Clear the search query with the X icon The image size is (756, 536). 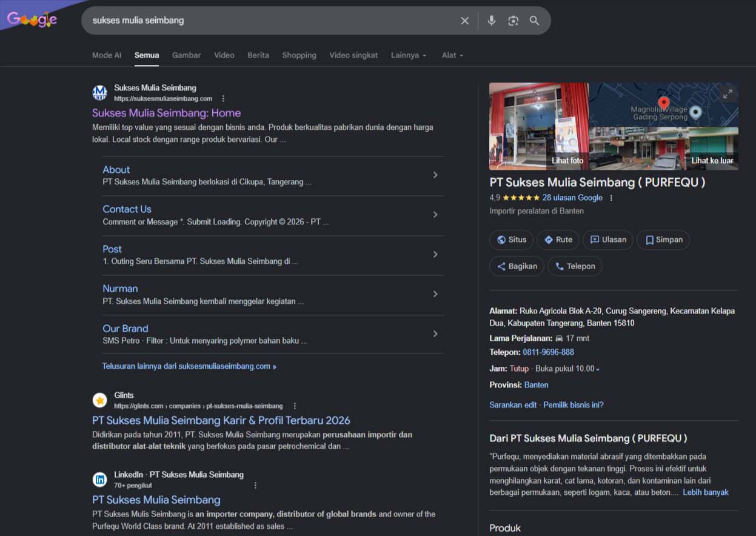[465, 21]
